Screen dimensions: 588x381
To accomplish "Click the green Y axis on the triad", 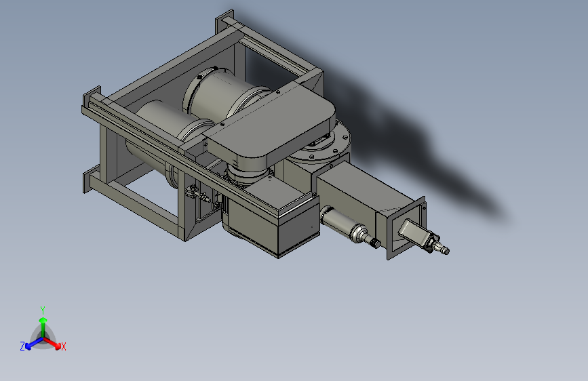I will click(x=43, y=327).
